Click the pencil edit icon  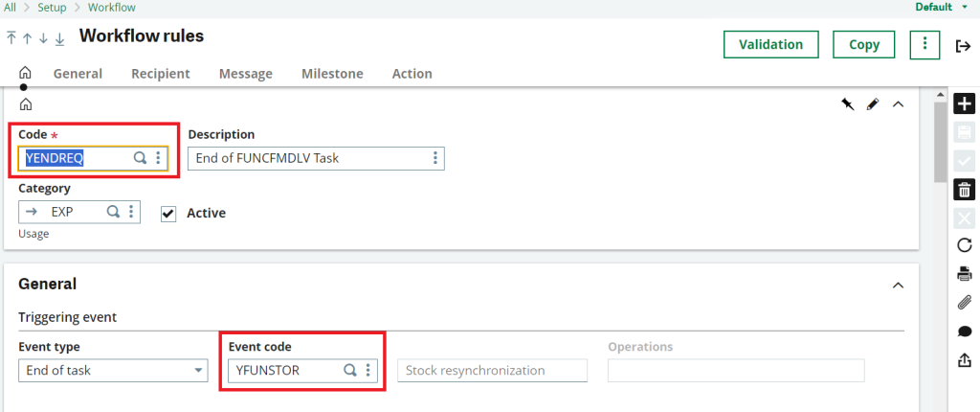coord(873,104)
